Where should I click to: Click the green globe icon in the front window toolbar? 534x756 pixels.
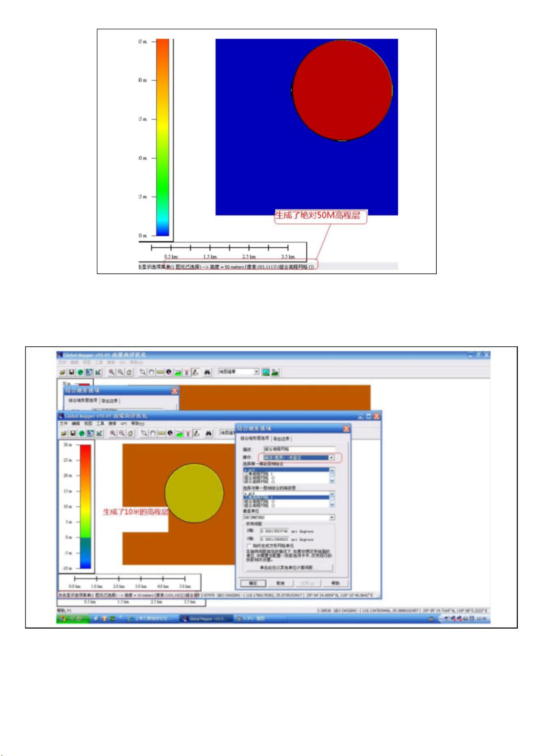click(81, 433)
